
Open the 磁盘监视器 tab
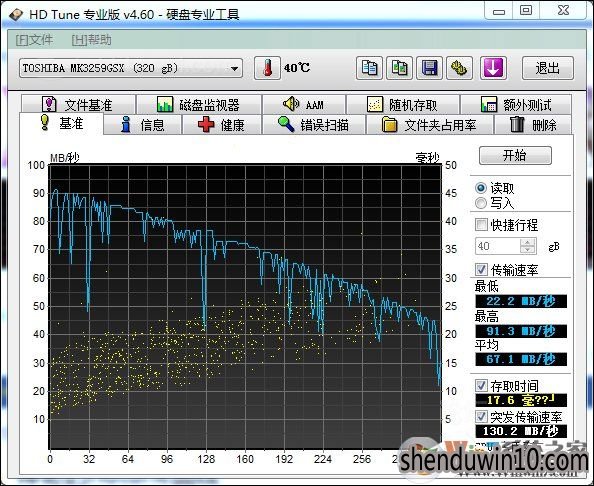199,104
